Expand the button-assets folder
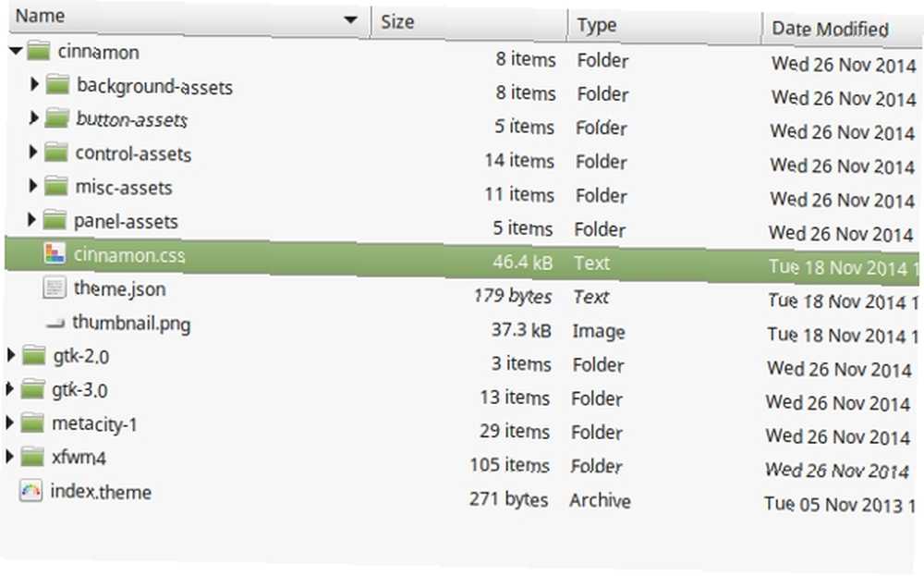Screen dimensions: 924x576 point(34,119)
